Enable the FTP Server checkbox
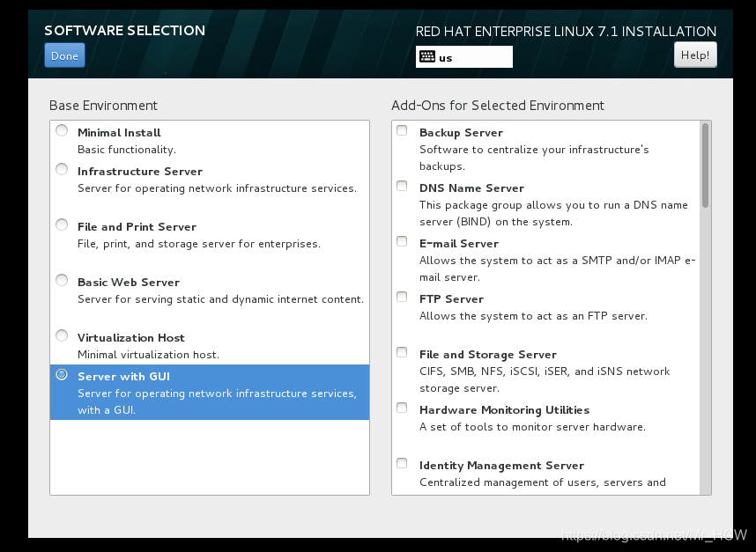 [x=402, y=297]
